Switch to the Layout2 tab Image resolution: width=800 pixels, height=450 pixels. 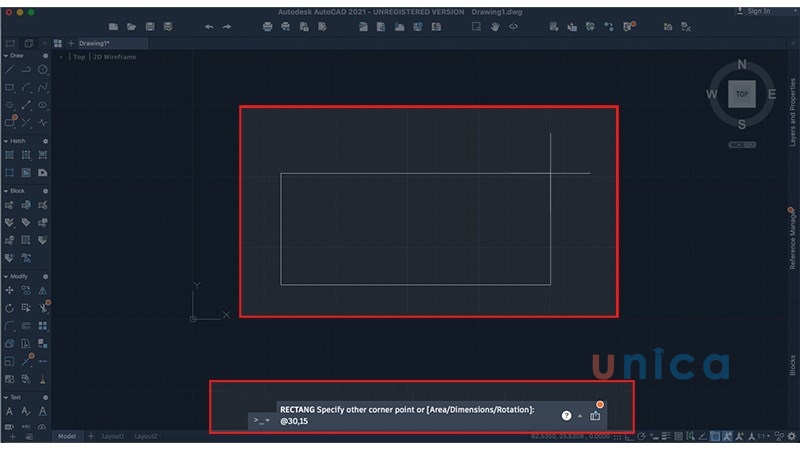coord(146,436)
